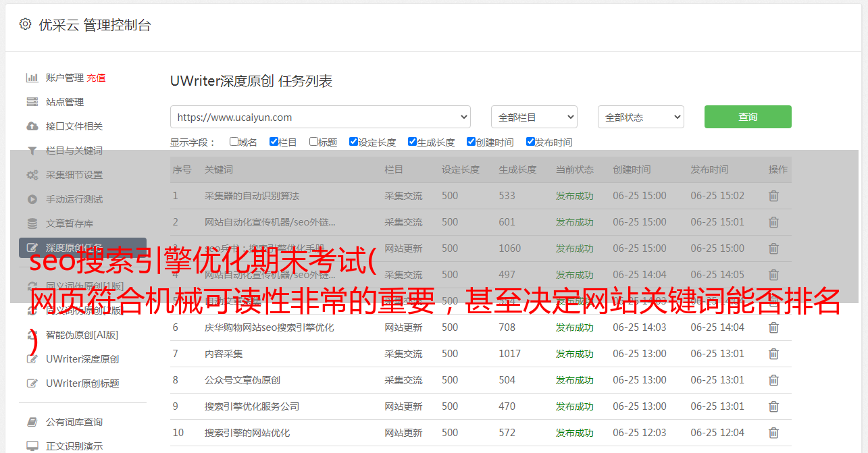Viewport: 868px width, 453px height.
Task: Click the green 查询 button
Action: pos(747,117)
